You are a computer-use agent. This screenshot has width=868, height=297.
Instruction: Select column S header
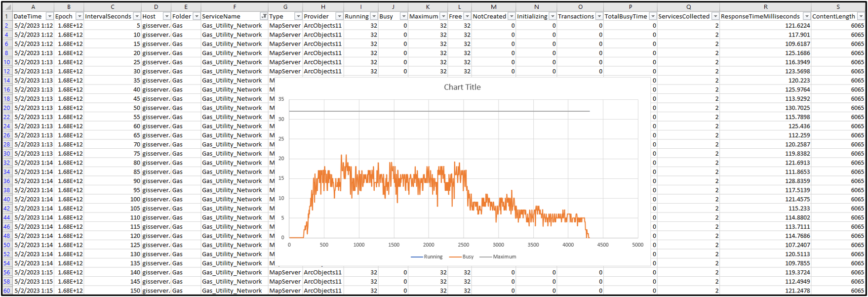pyautogui.click(x=838, y=7)
